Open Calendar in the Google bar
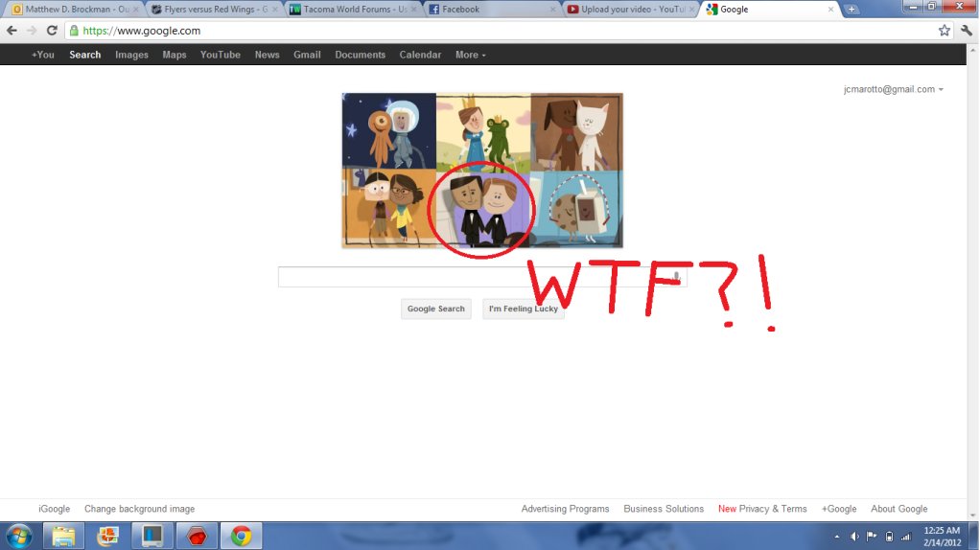 (x=420, y=55)
